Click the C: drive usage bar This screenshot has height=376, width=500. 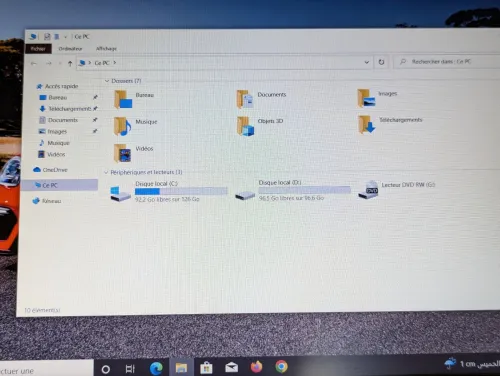(x=181, y=191)
